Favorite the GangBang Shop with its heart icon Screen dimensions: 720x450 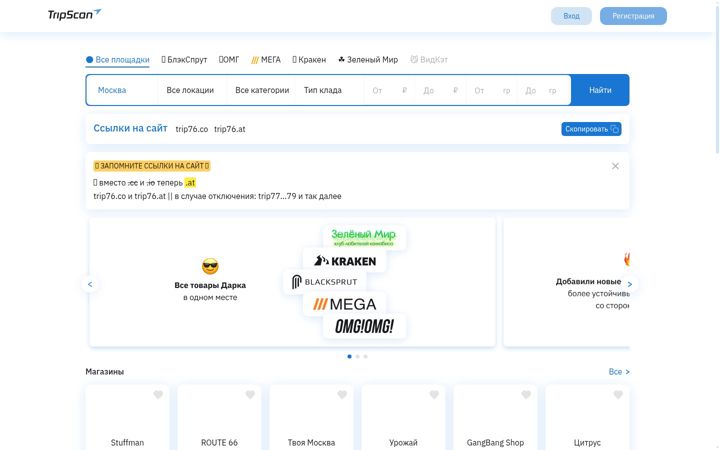click(x=526, y=394)
